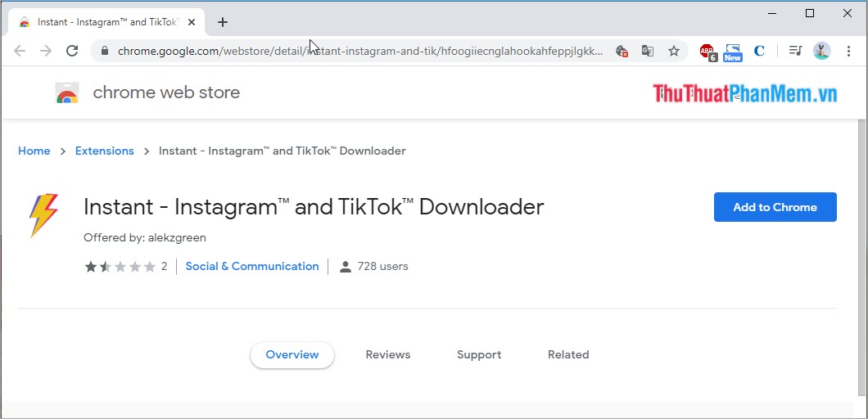
Task: Click the users person icon
Action: point(346,267)
